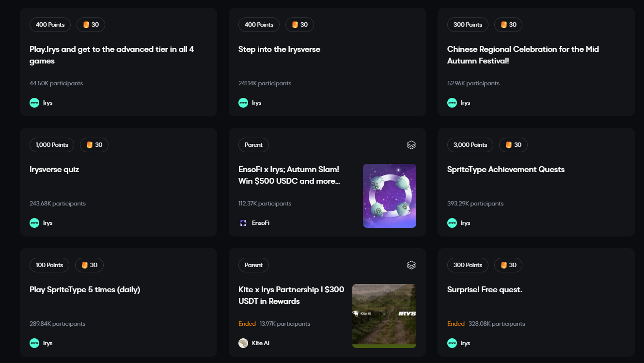This screenshot has width=644, height=363.
Task: Click the Kite AI avatar icon
Action: point(243,343)
